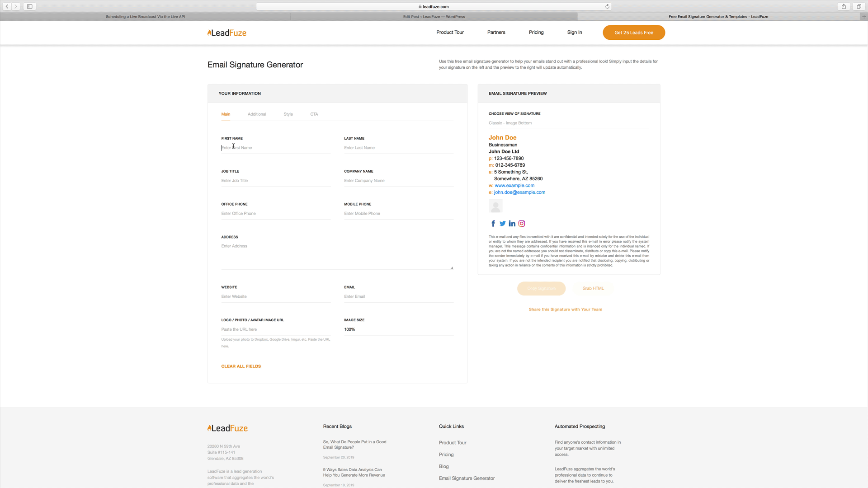This screenshot has width=868, height=488.
Task: Click John Doe name in signature preview
Action: point(502,138)
